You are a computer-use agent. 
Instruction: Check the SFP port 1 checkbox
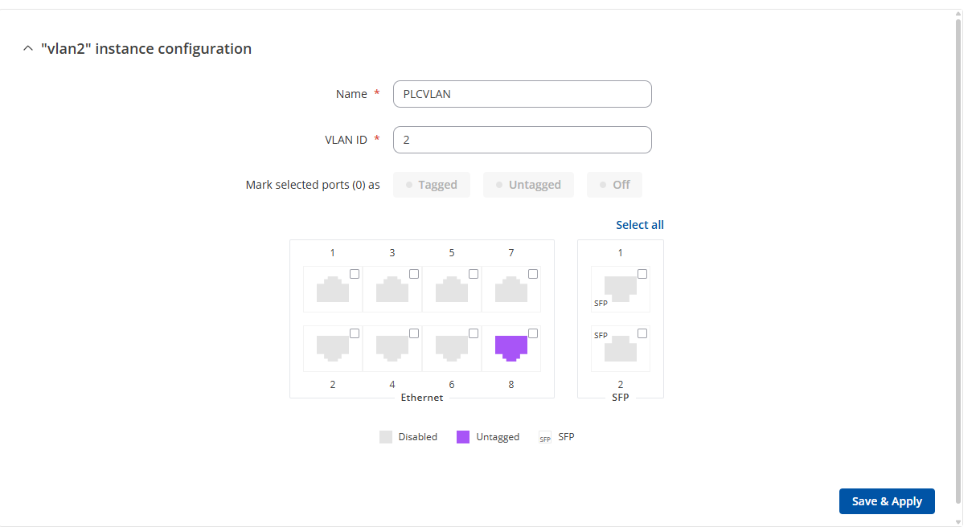point(642,274)
